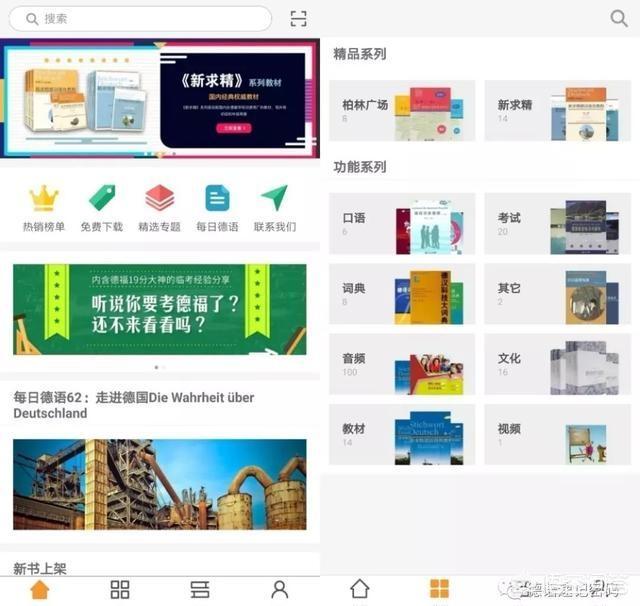This screenshot has width=640, height=606.
Task: Click the search magnifier icon at top right
Action: (618, 19)
